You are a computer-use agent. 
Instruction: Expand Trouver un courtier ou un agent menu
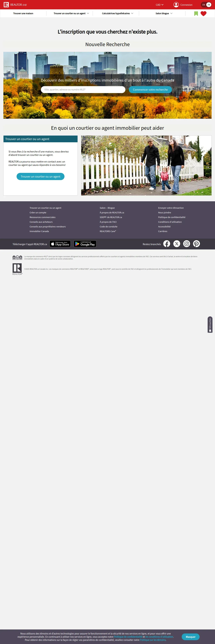pos(71,14)
